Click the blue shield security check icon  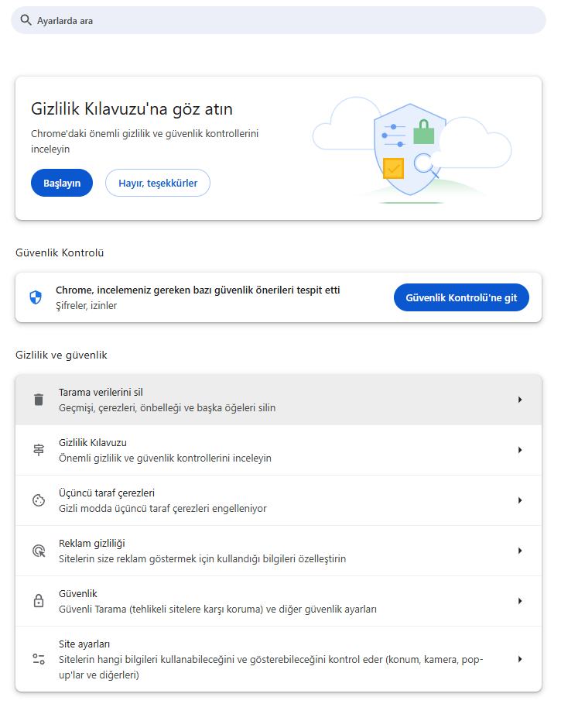click(x=36, y=297)
